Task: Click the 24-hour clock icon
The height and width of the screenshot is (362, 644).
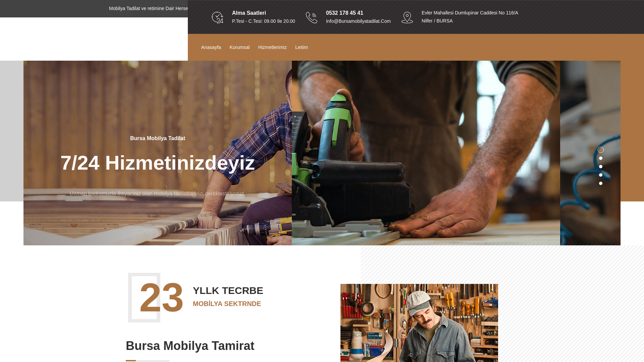Action: pyautogui.click(x=218, y=17)
